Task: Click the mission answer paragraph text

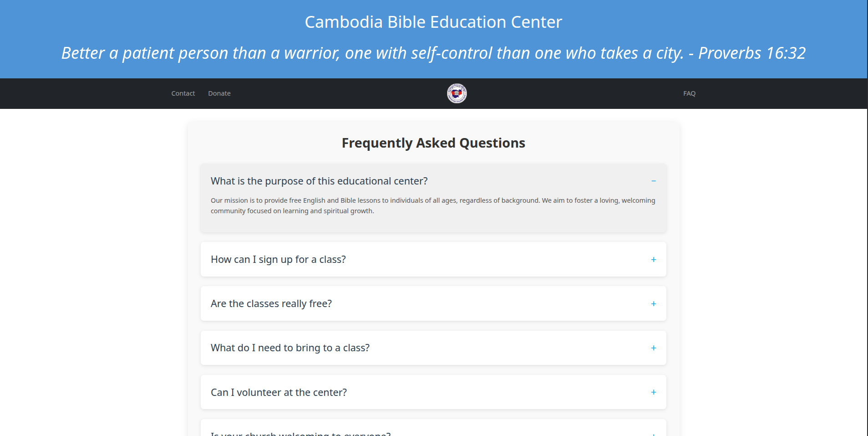Action: tap(432, 205)
